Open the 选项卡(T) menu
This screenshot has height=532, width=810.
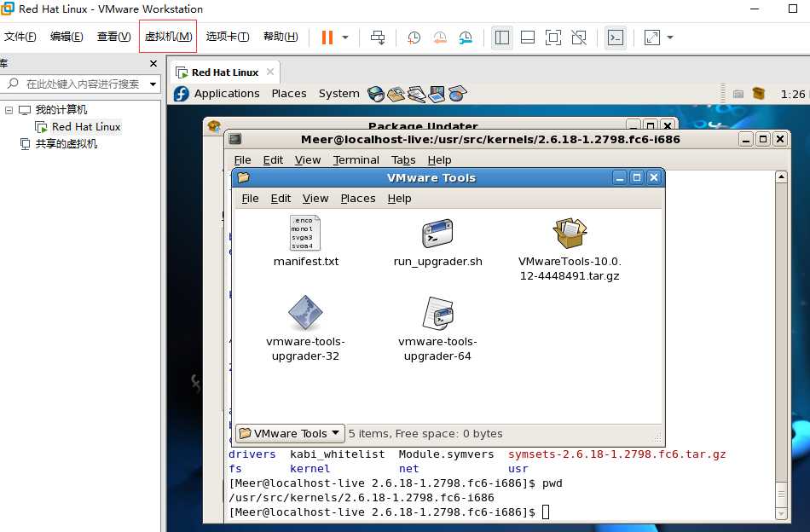(x=228, y=37)
